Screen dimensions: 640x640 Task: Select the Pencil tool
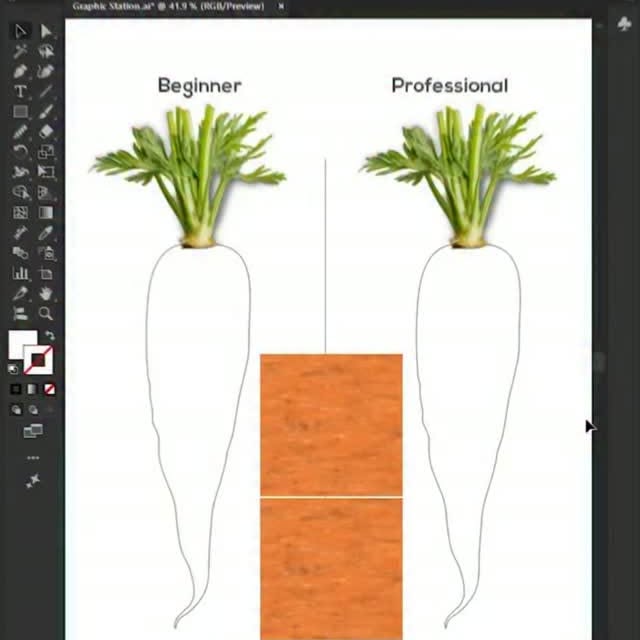(20, 132)
